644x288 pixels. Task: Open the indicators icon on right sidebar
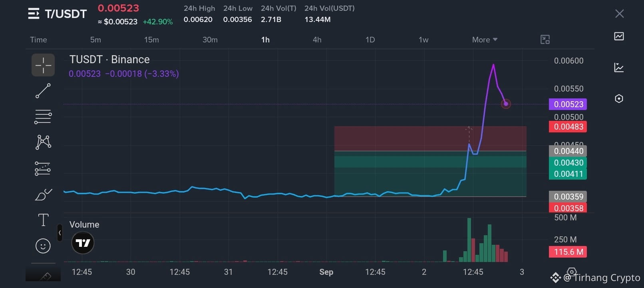pos(619,68)
